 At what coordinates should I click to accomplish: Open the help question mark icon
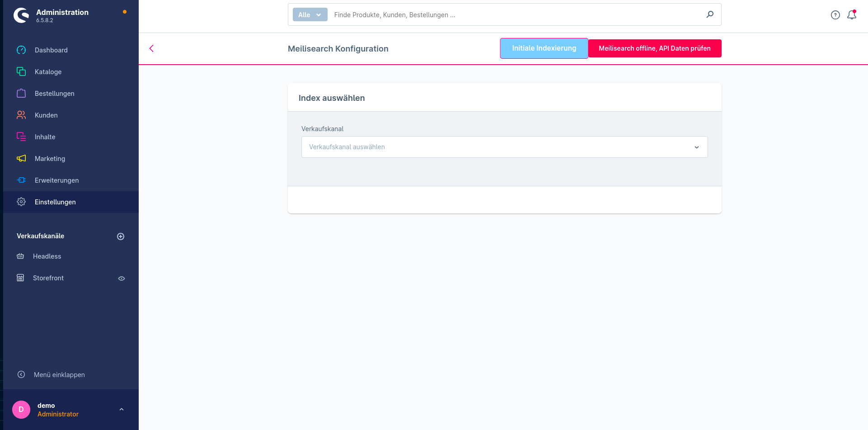coord(835,15)
